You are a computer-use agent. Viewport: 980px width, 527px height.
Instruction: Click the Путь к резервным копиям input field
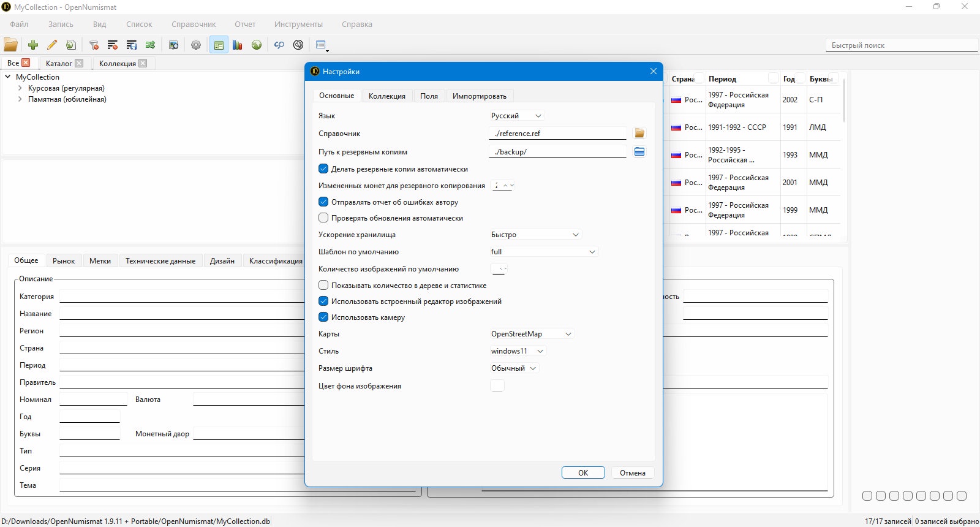557,151
